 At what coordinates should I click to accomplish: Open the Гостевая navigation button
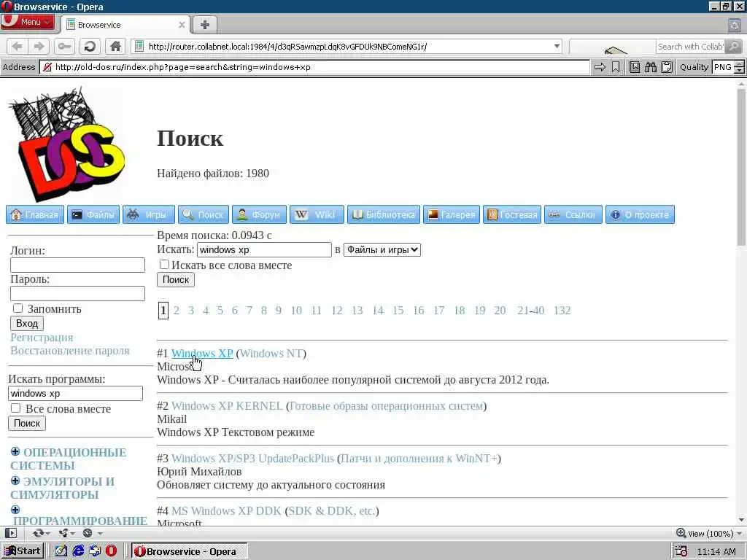512,215
